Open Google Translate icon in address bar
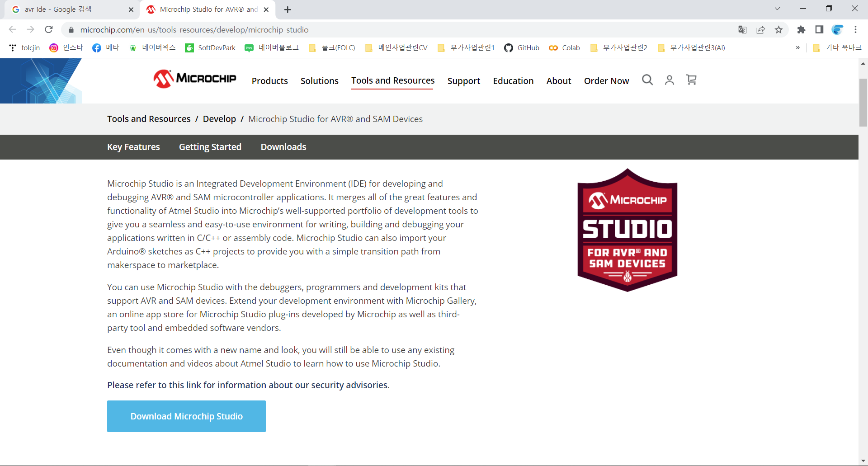This screenshot has height=466, width=868. click(x=742, y=29)
